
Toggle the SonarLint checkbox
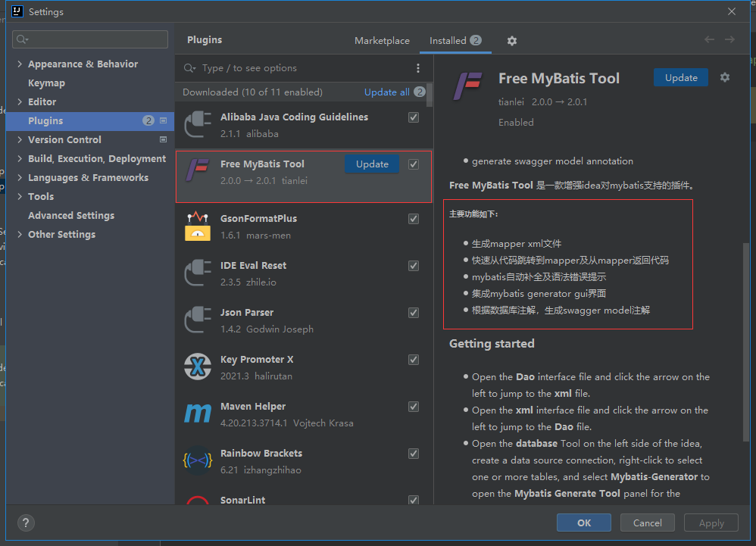[413, 500]
